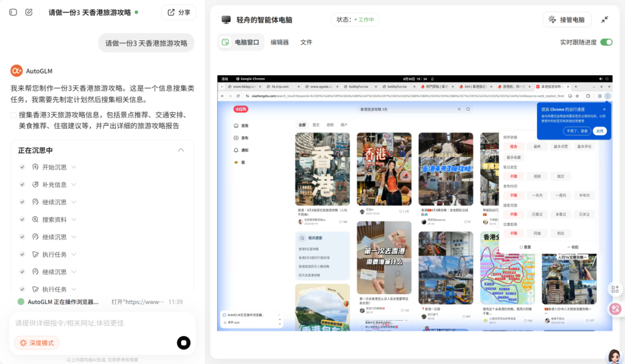The width and height of the screenshot is (625, 364).
Task: Open 通知 in the xiaohongshu sidebar
Action: [x=241, y=150]
